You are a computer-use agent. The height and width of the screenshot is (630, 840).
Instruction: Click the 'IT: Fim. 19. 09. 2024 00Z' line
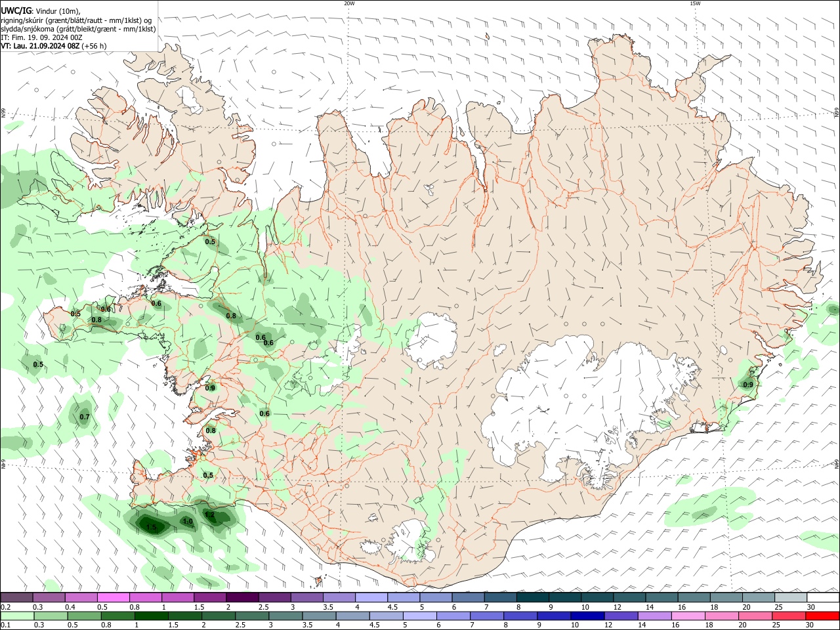pos(41,37)
